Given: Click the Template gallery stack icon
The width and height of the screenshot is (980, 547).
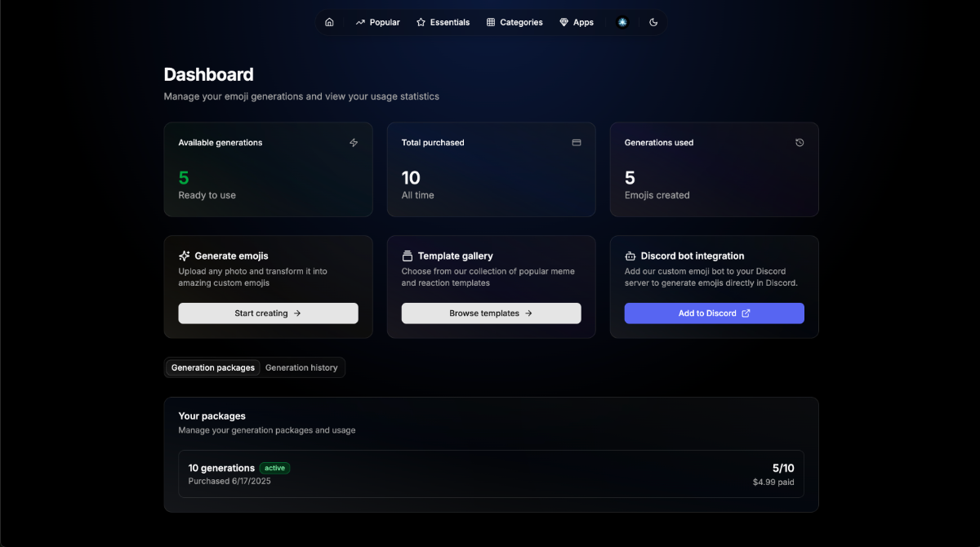Looking at the screenshot, I should (x=408, y=256).
